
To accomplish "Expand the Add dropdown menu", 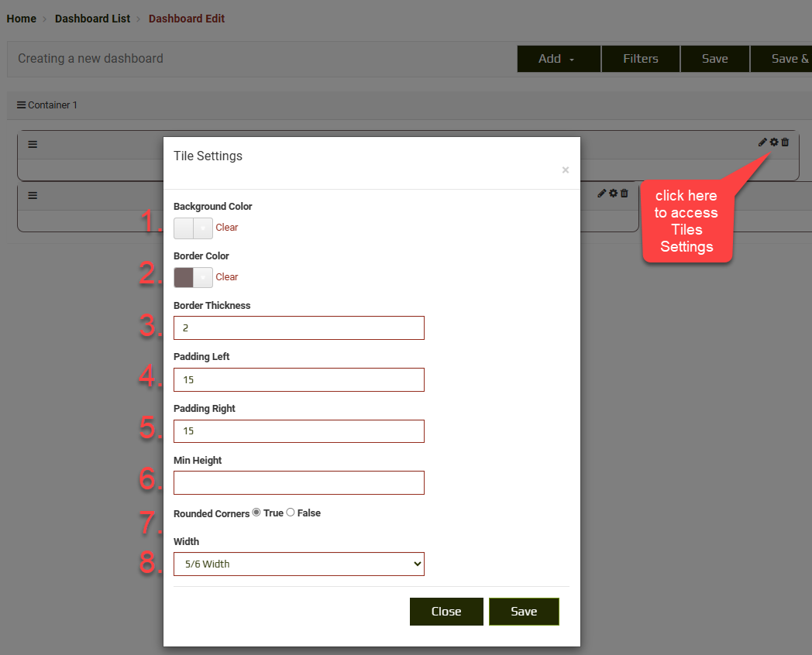I will 558,59.
